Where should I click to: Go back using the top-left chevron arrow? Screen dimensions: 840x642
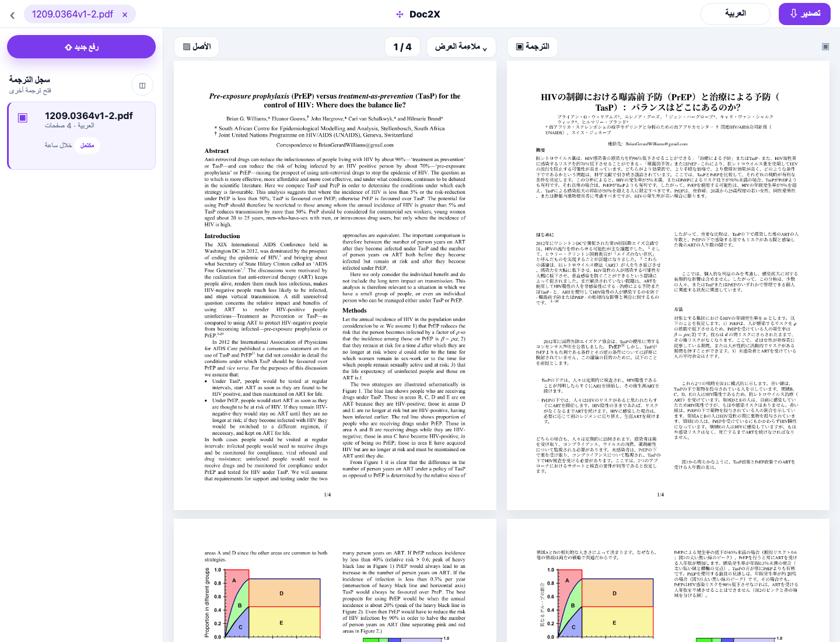[x=12, y=15]
